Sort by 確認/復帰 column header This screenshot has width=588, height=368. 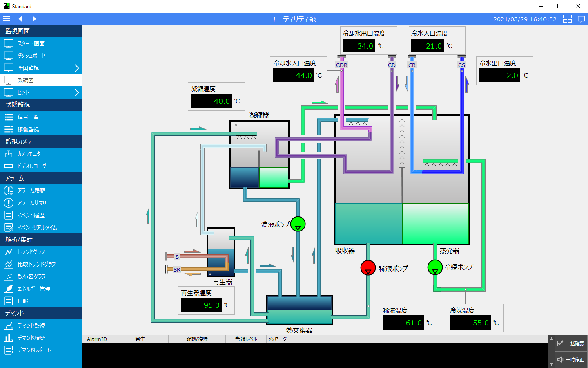[x=197, y=339]
